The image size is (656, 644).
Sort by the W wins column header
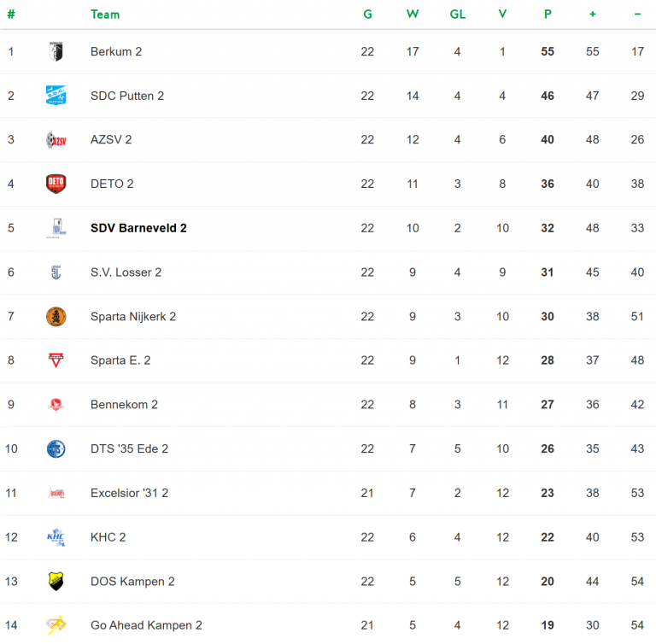[413, 15]
